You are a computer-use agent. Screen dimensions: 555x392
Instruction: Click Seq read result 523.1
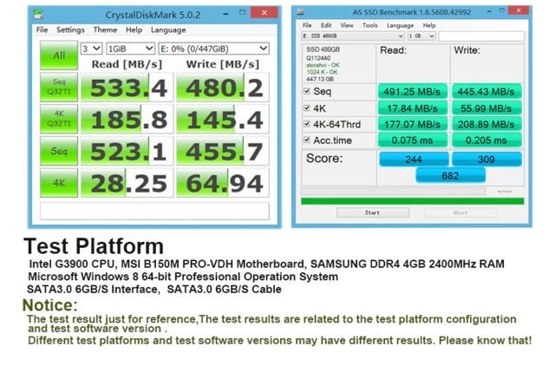(x=127, y=151)
